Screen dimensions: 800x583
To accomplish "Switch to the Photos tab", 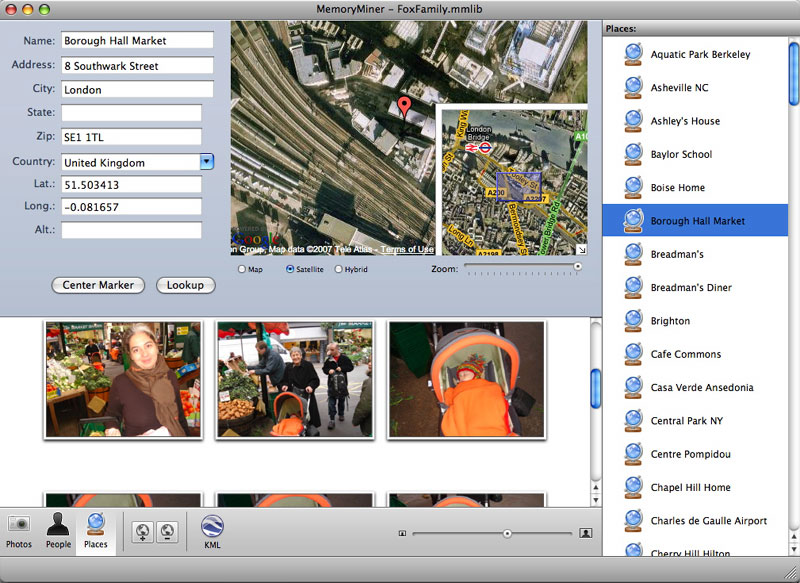I will (19, 530).
